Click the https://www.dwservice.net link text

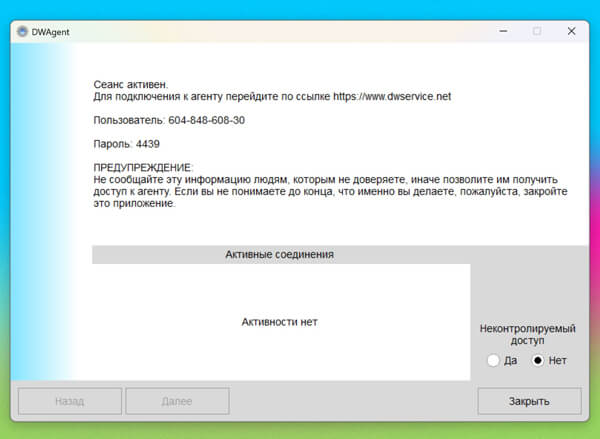coord(392,97)
